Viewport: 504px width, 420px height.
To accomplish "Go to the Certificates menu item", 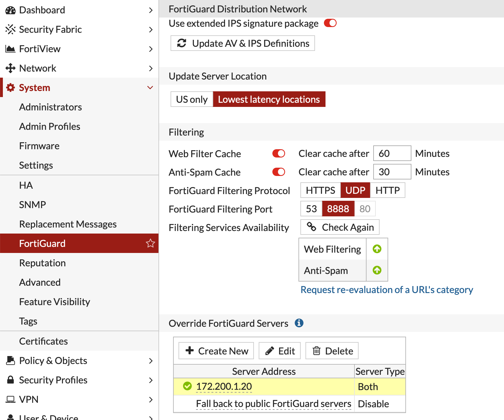I will coord(44,341).
